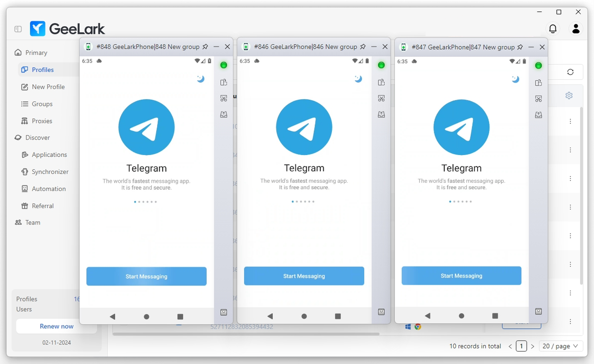This screenshot has height=364, width=594.
Task: Click the refresh icon in main window
Action: (x=570, y=72)
